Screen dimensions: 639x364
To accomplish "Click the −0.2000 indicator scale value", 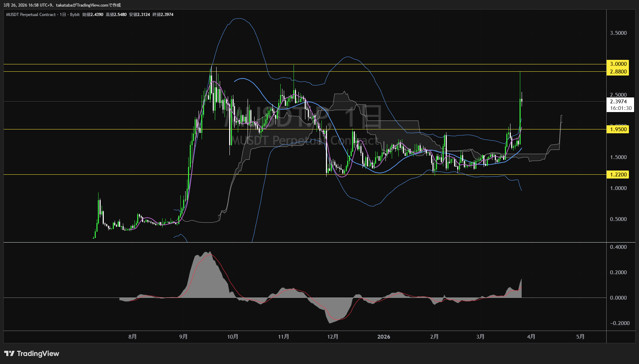I will click(619, 323).
